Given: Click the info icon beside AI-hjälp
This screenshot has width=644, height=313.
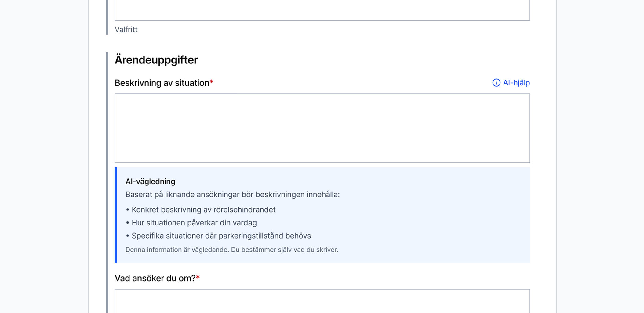Looking at the screenshot, I should (497, 82).
